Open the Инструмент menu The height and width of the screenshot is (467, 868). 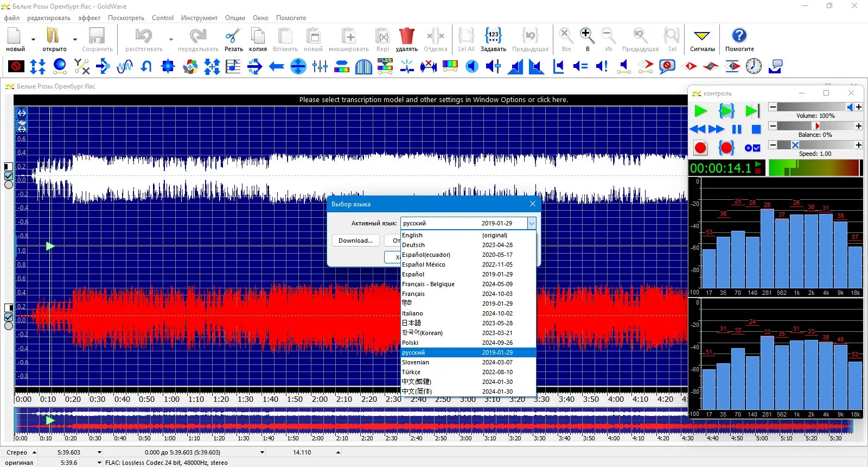pos(199,18)
